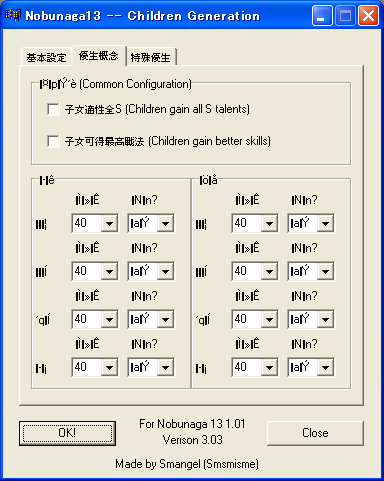Open the ´qIí row 40 dropdown, left group

click(95, 319)
